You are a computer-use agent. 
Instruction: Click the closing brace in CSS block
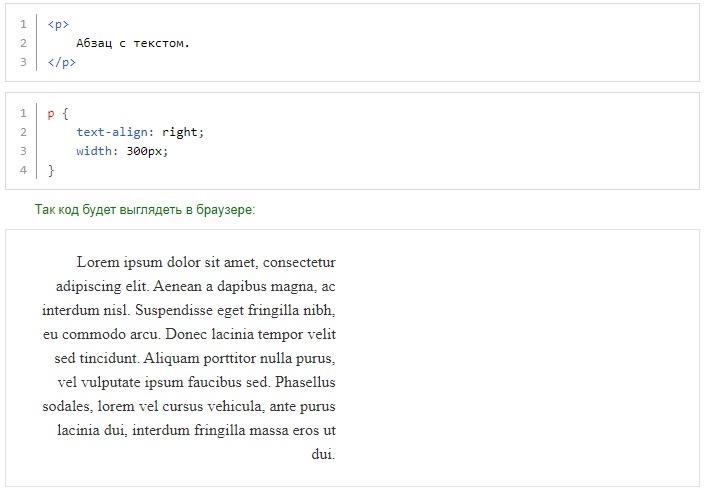(51, 170)
